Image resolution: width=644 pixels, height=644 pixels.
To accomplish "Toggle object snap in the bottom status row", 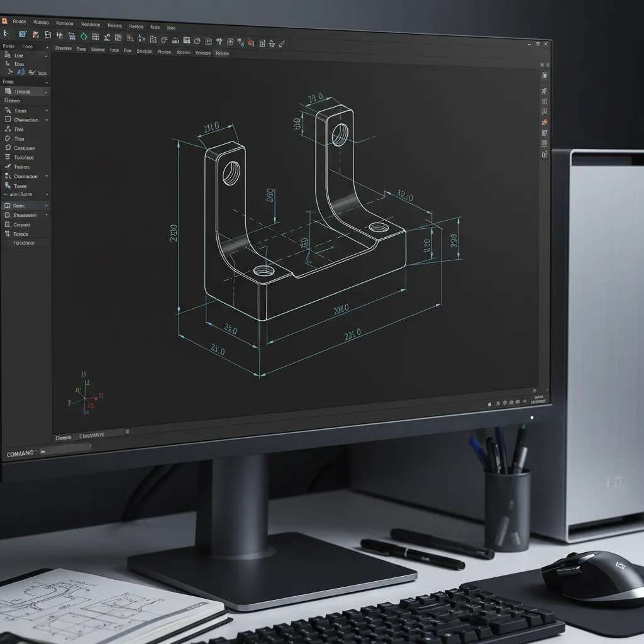I will click(x=504, y=404).
